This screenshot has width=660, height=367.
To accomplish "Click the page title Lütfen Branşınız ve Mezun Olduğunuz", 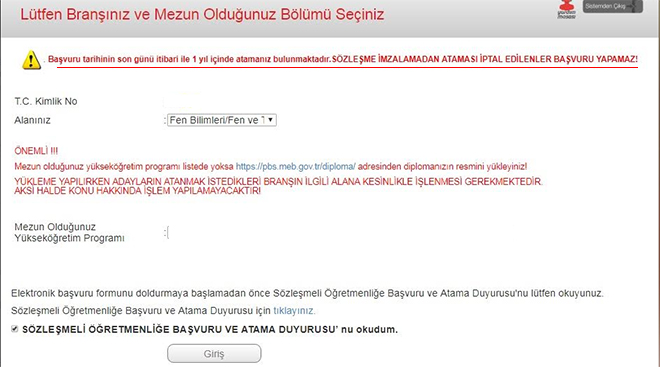I will pos(202,15).
